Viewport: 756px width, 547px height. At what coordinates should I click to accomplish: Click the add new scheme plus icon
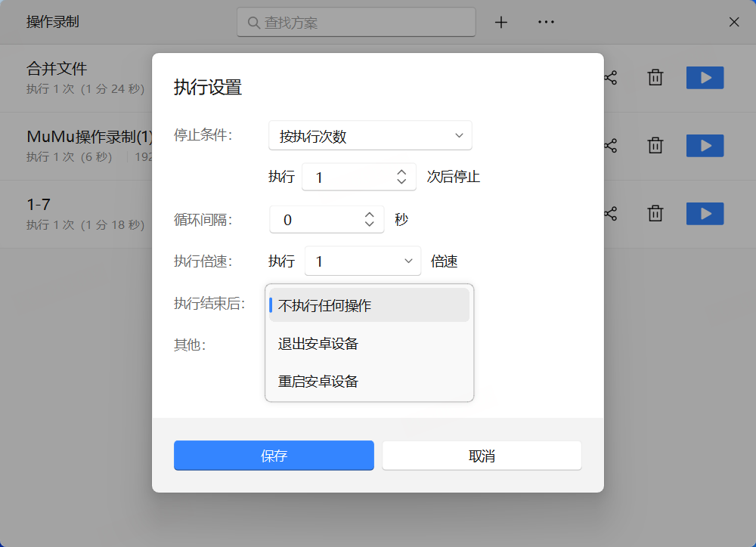[x=500, y=23]
